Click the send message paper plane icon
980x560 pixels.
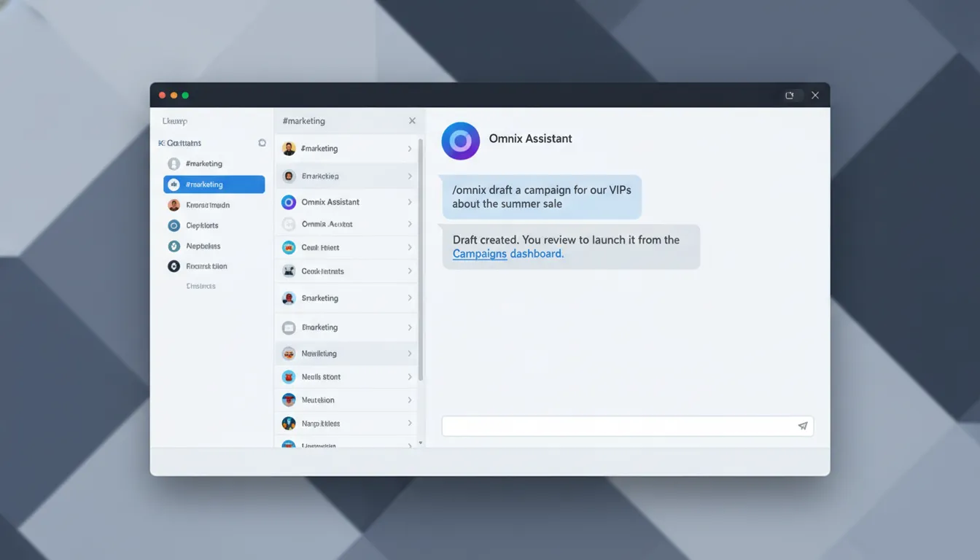[803, 425]
